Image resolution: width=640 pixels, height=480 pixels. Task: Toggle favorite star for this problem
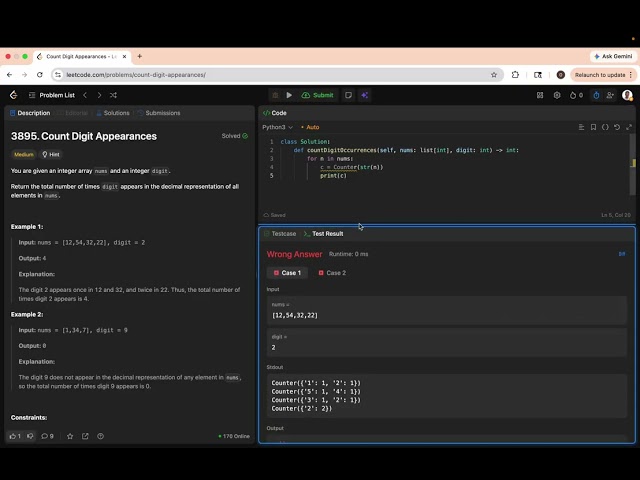pyautogui.click(x=70, y=436)
